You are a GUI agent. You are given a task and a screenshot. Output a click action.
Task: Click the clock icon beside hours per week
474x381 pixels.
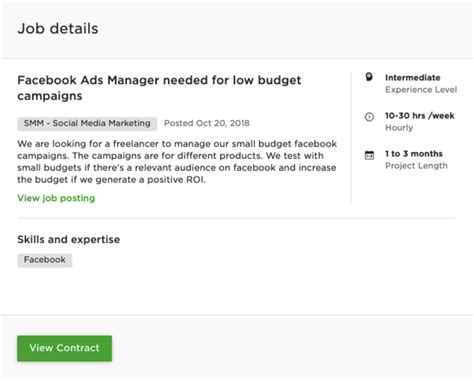(x=369, y=117)
